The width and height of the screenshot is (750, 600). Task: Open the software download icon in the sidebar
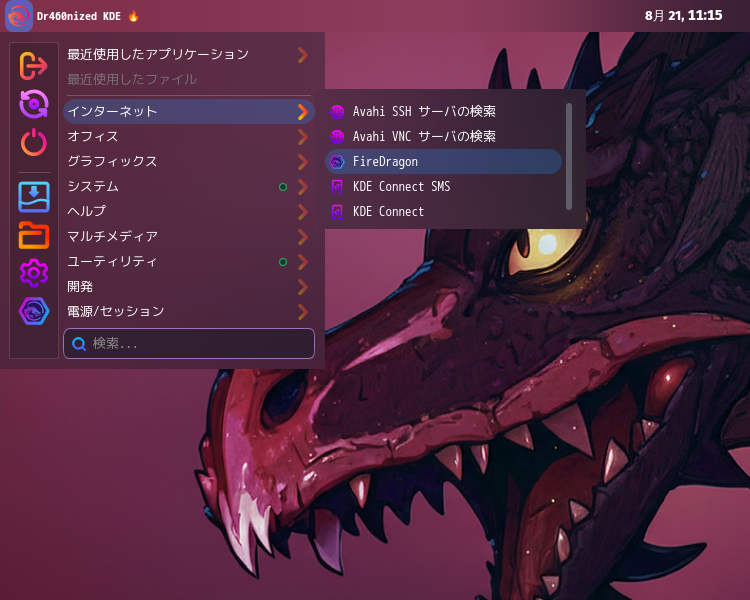(x=33, y=197)
